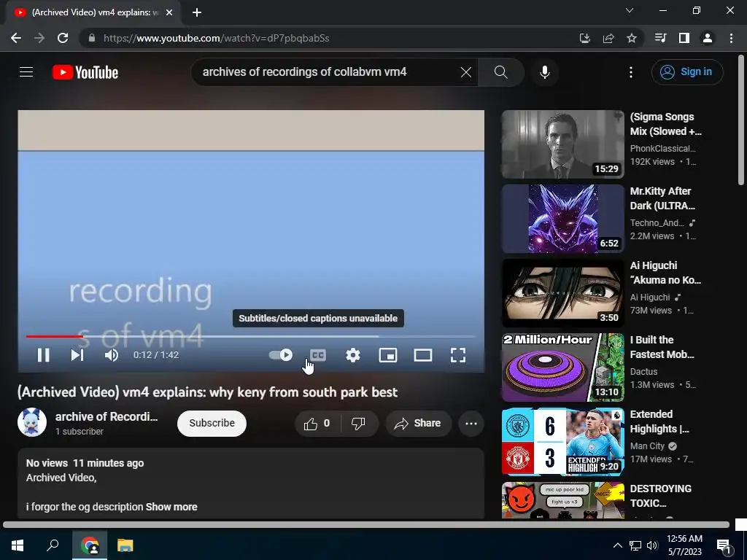Clear the search box text
Image resolution: width=747 pixels, height=560 pixels.
(x=466, y=72)
